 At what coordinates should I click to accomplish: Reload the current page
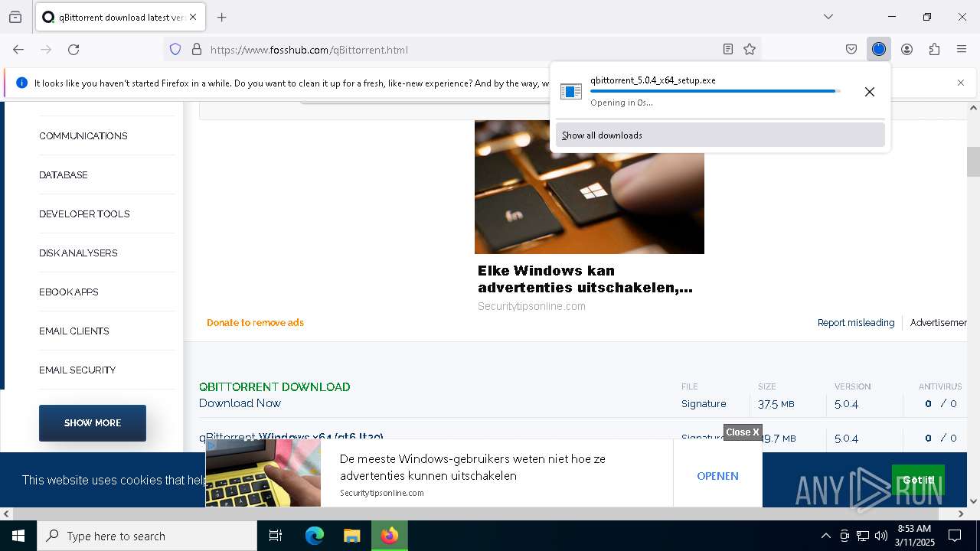click(x=73, y=49)
